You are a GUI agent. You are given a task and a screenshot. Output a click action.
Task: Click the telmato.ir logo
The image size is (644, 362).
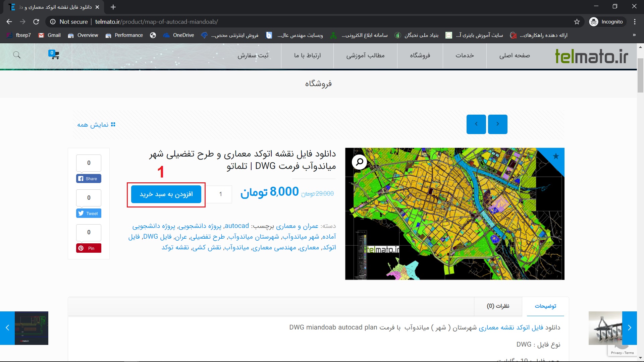(592, 56)
